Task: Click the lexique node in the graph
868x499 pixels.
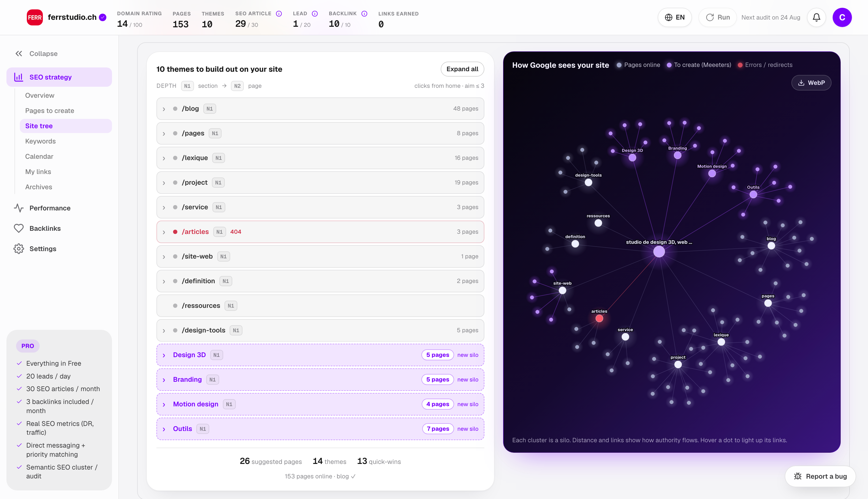Action: tap(721, 342)
